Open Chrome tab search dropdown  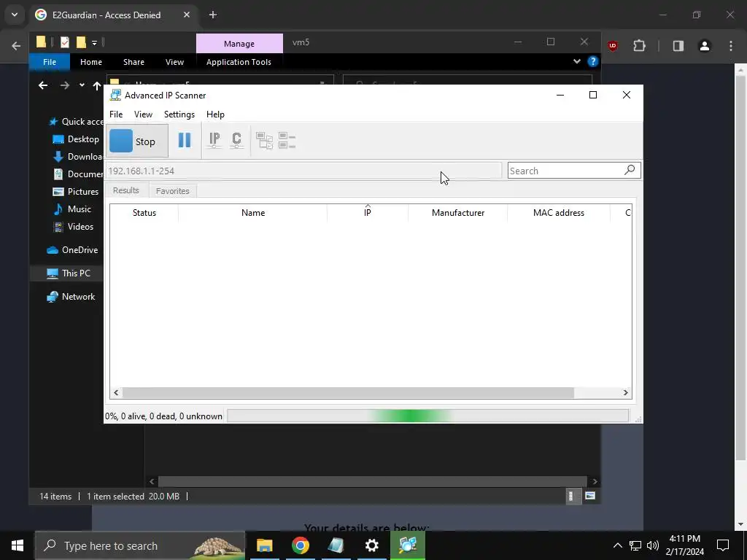[x=15, y=15]
